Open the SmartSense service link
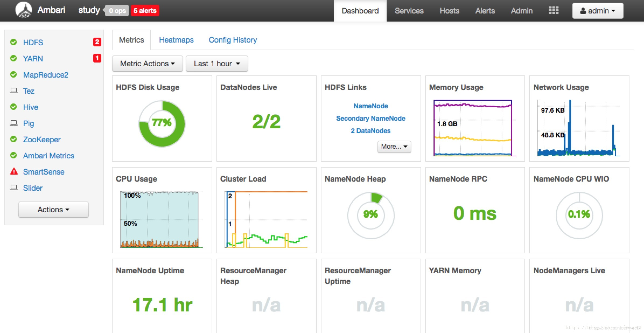The height and width of the screenshot is (333, 644). point(44,172)
